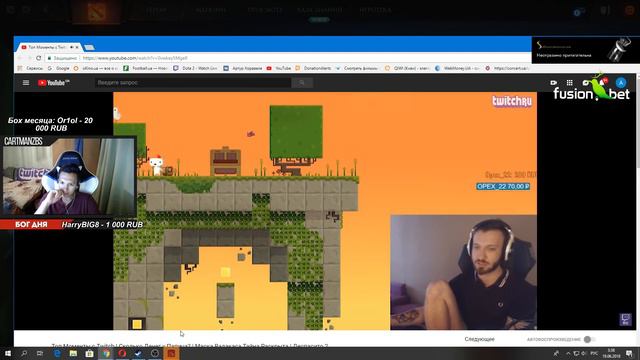The width and height of the screenshot is (640, 360).
Task: Open the Dota 2 - Watch bookmark
Action: (195, 68)
